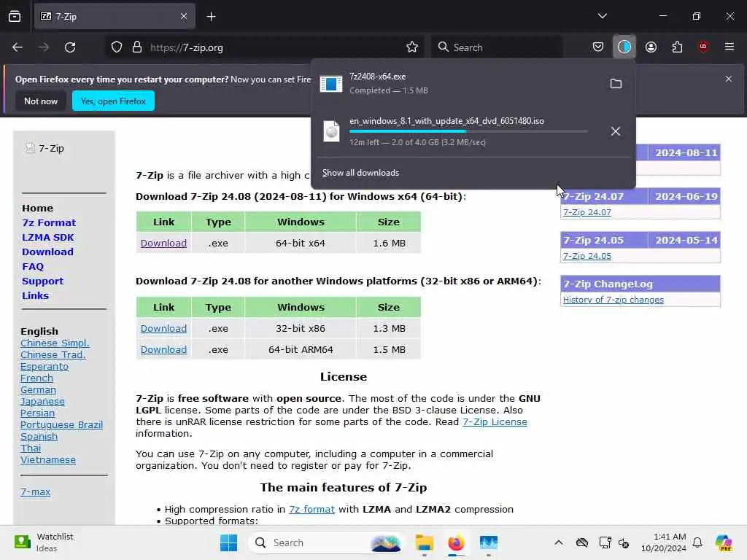747x560 pixels.
Task: Open the Links sidebar link
Action: tap(35, 296)
